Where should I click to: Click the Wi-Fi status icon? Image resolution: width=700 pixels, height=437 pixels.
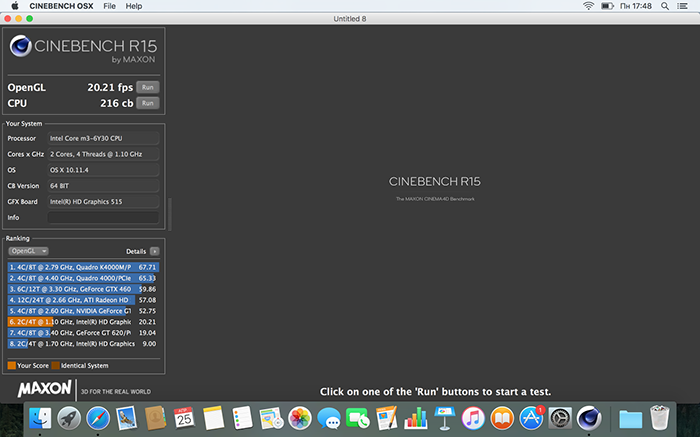587,6
